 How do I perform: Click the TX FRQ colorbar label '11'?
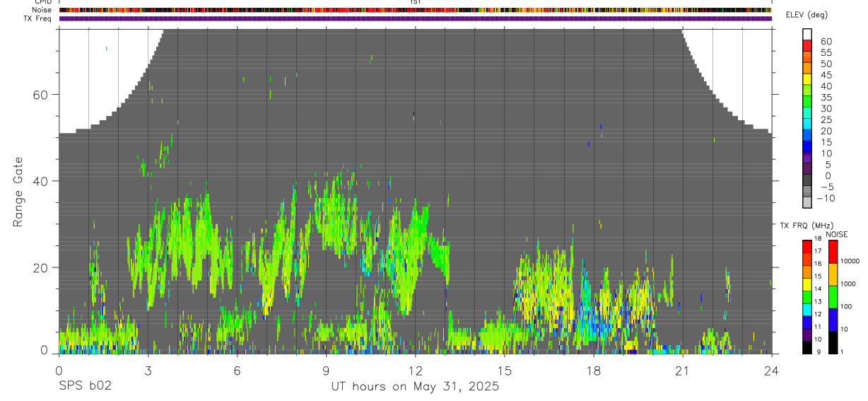(x=817, y=327)
